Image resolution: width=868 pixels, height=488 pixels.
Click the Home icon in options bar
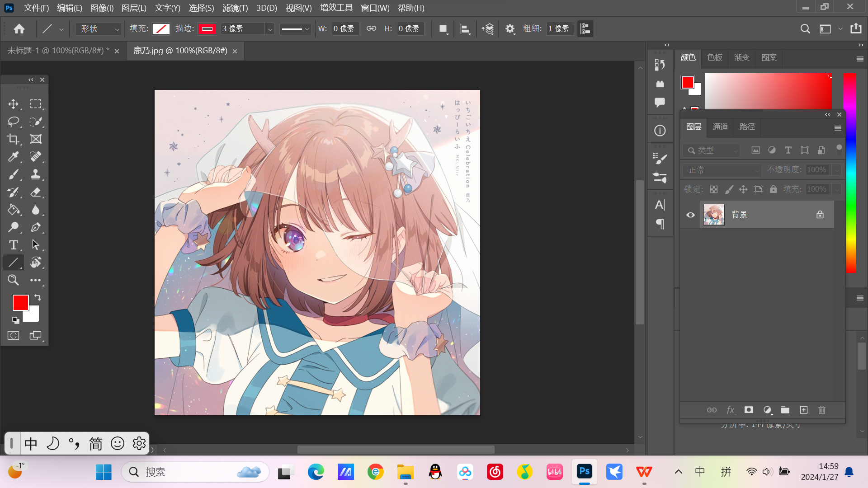pos(19,29)
